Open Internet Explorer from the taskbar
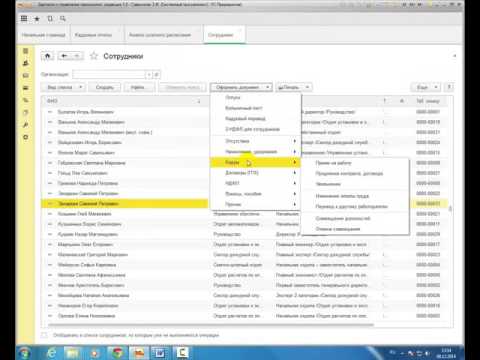 point(52,353)
